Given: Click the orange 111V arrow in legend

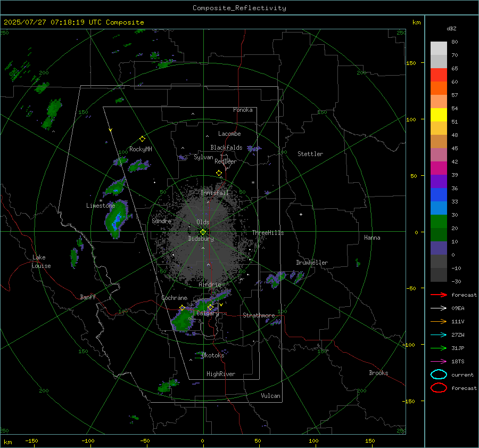Looking at the screenshot, I should click(x=439, y=321).
